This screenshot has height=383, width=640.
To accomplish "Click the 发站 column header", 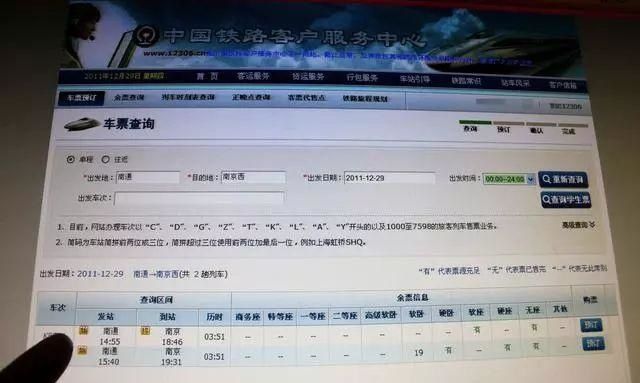I will tap(106, 316).
